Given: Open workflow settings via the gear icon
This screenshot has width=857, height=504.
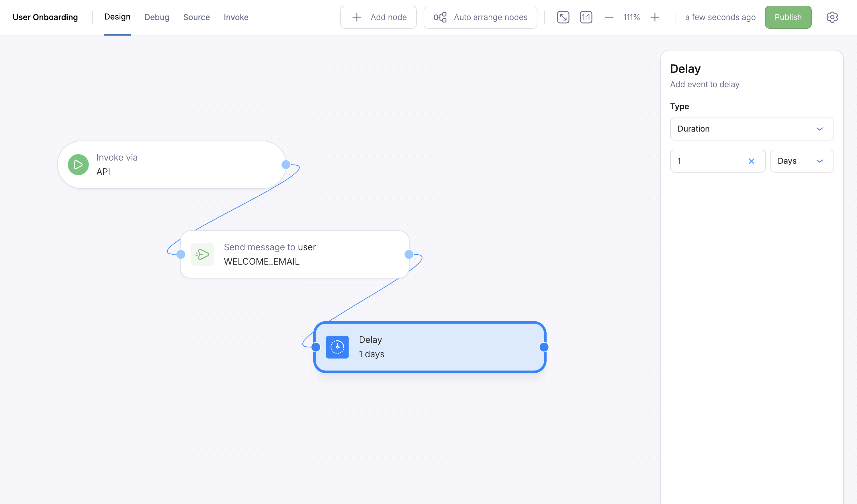Looking at the screenshot, I should click(x=832, y=17).
